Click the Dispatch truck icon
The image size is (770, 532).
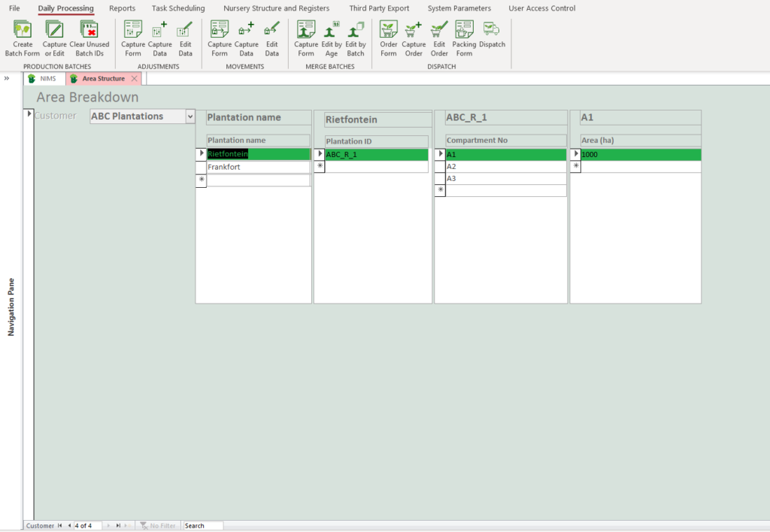point(492,30)
